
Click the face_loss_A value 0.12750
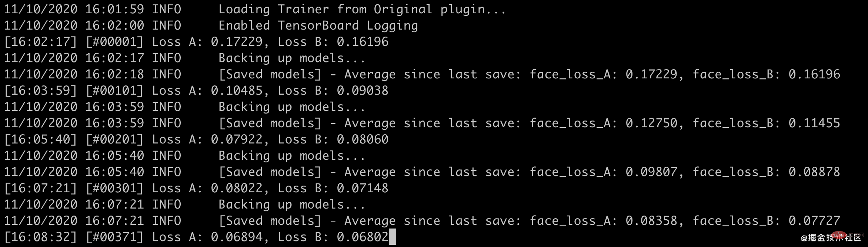click(651, 123)
